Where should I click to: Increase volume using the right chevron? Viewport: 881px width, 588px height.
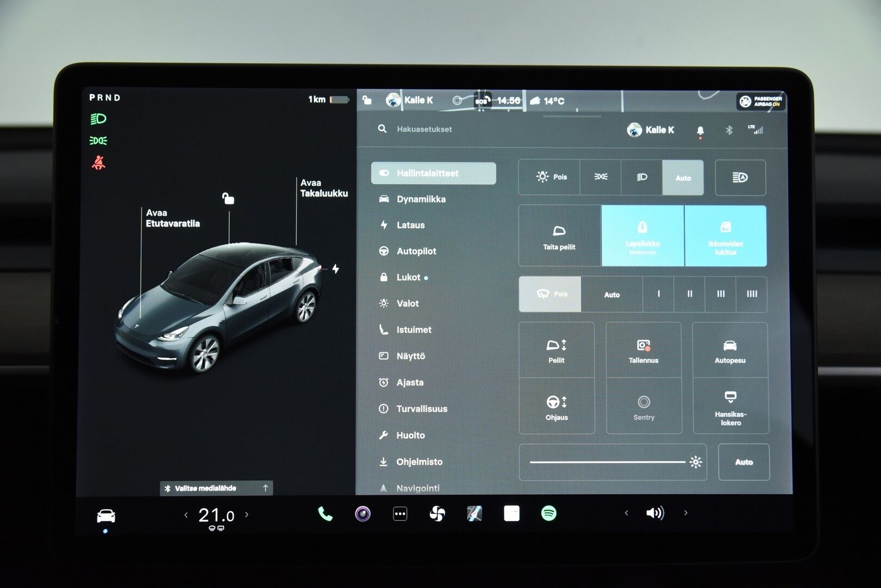click(684, 512)
